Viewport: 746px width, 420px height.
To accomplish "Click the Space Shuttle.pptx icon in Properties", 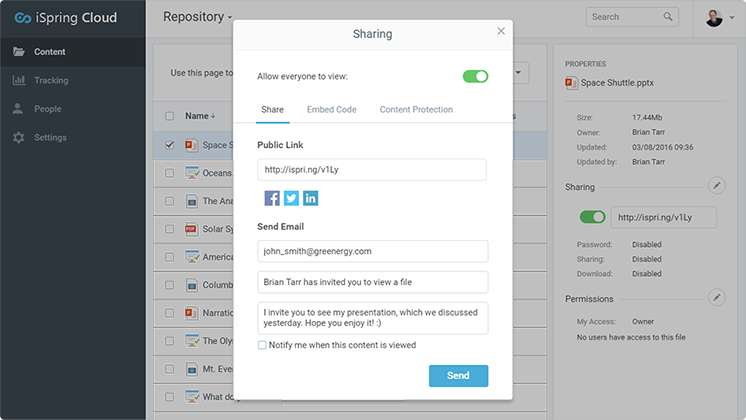I will (571, 83).
